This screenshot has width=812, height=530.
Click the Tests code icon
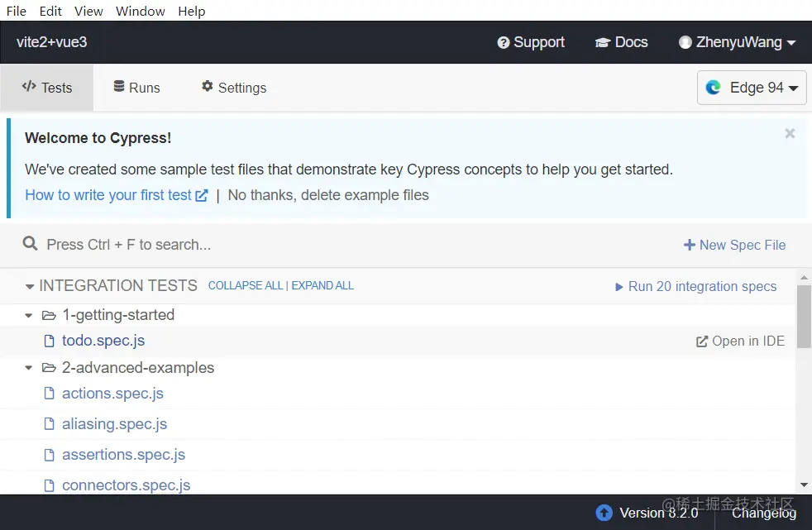(29, 86)
